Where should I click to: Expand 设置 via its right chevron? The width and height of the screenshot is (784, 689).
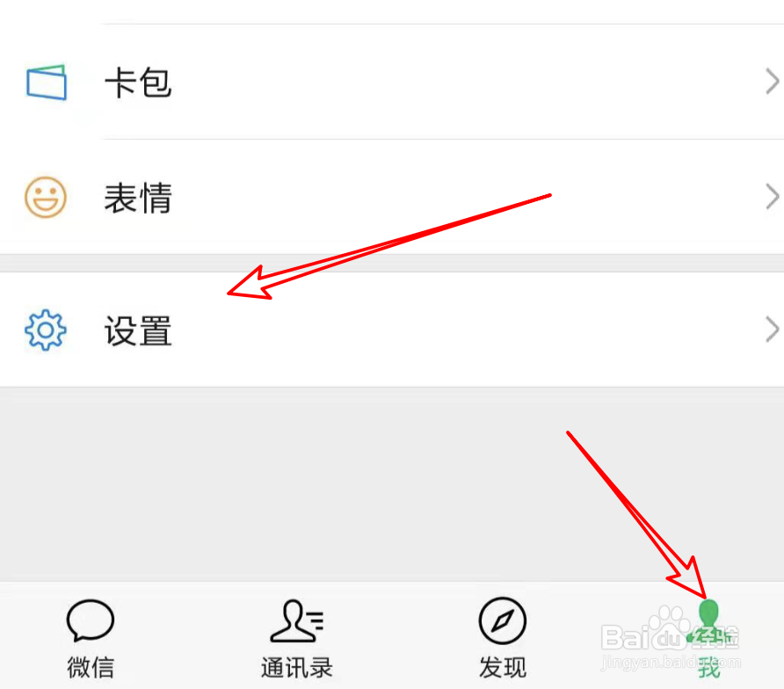(772, 330)
